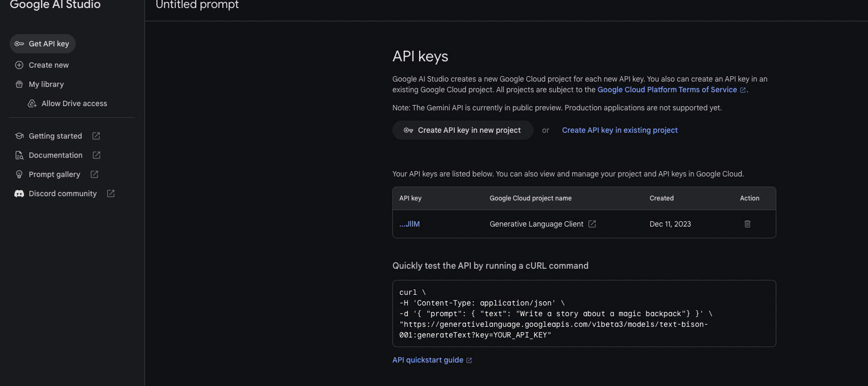Click the Dec 11, 2023 created date
The image size is (868, 386).
tap(670, 224)
